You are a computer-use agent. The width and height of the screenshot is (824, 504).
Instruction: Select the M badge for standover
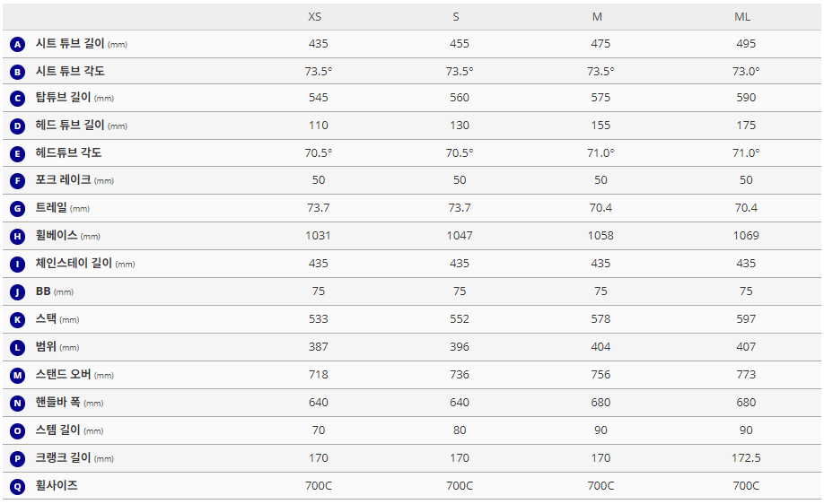(17, 376)
